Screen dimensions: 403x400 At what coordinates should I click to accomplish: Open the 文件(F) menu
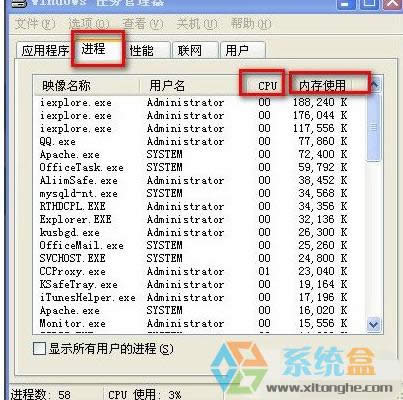pos(35,24)
